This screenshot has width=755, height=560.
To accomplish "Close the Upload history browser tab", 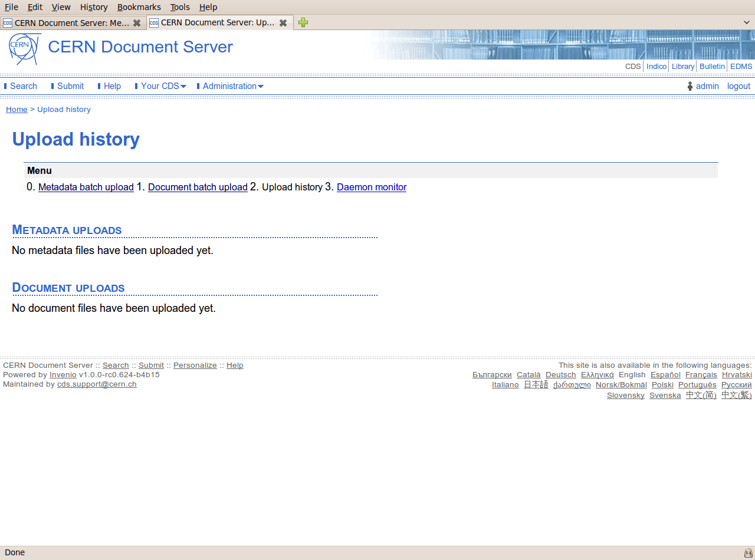I will pos(283,23).
